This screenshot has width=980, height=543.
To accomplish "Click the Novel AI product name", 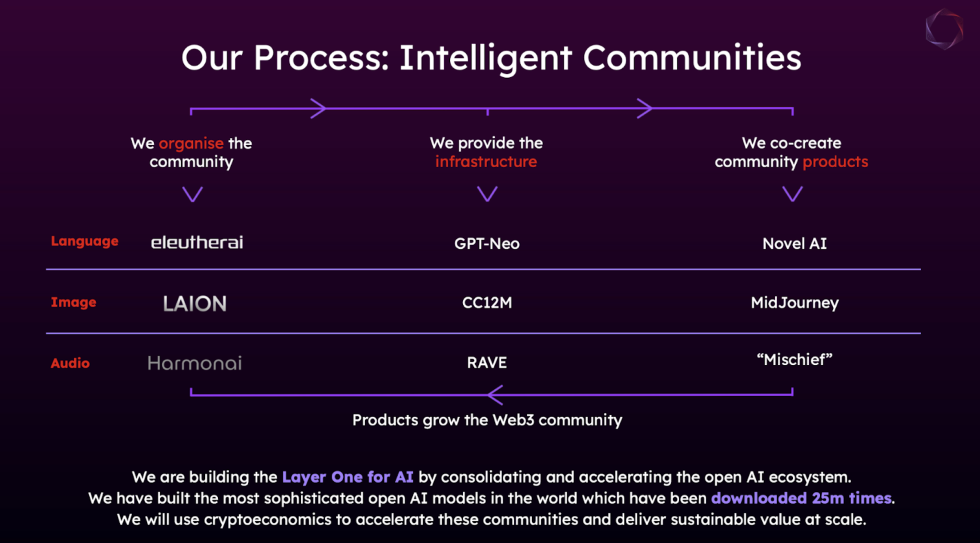I will [794, 244].
